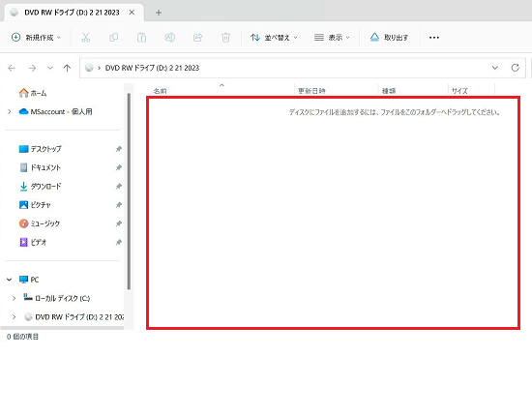
Task: Click the Paste clipboard icon
Action: tap(141, 38)
